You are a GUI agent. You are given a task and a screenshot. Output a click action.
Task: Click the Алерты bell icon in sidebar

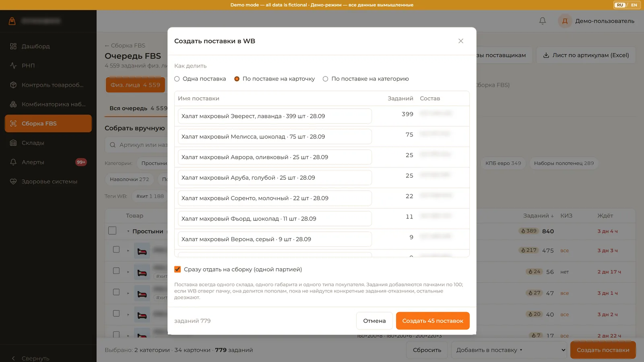(x=13, y=162)
